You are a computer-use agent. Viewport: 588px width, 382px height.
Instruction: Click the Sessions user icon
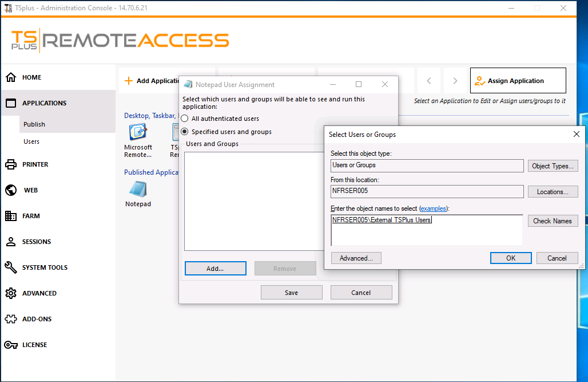coord(10,242)
